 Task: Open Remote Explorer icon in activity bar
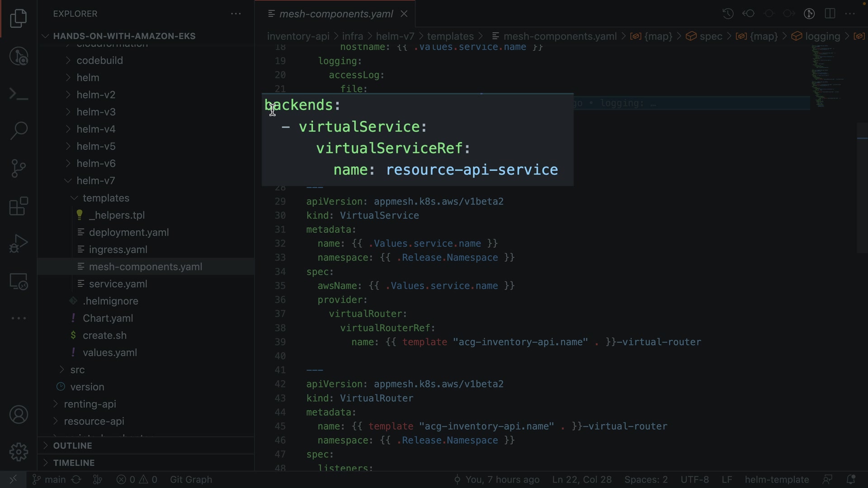click(19, 282)
